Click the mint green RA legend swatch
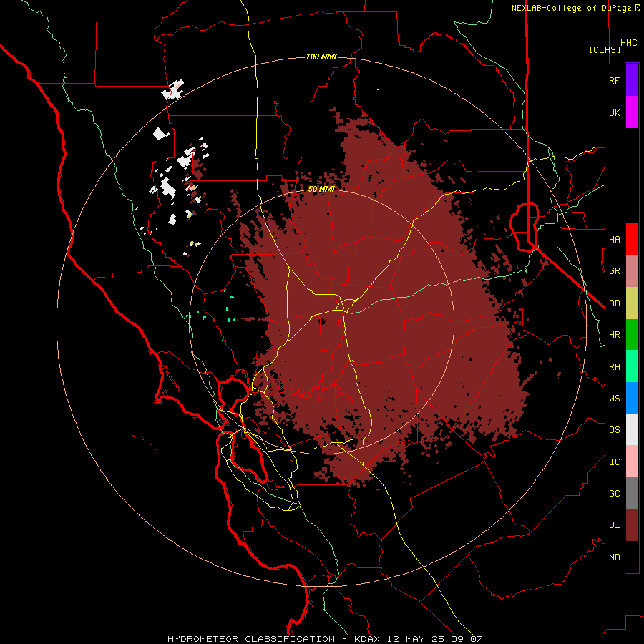Viewport: 644px width, 644px height. (632, 366)
